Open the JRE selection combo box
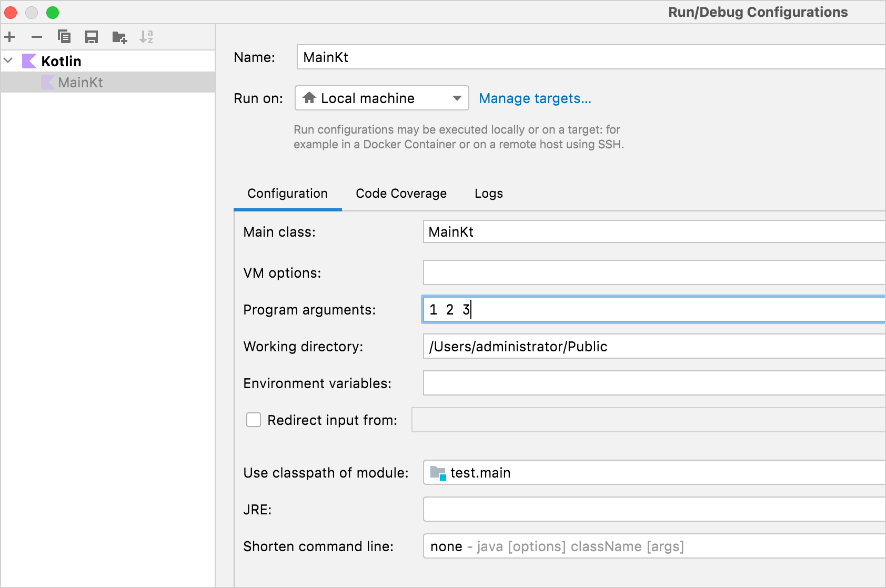The width and height of the screenshot is (886, 588). [655, 509]
